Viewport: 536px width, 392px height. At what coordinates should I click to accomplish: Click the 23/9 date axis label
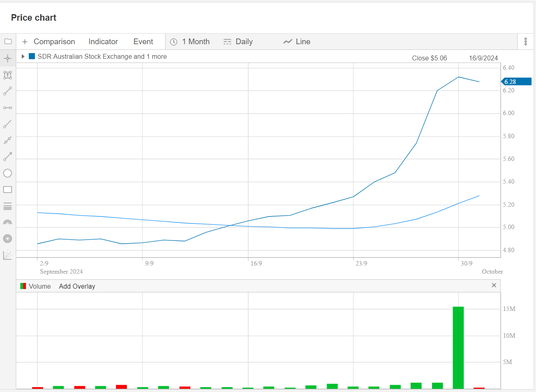tap(361, 263)
